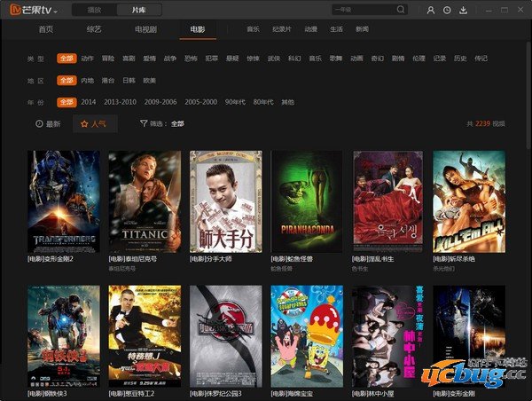This screenshot has height=401, width=532.
Task: Select the 2014 year filter
Action: 89,102
